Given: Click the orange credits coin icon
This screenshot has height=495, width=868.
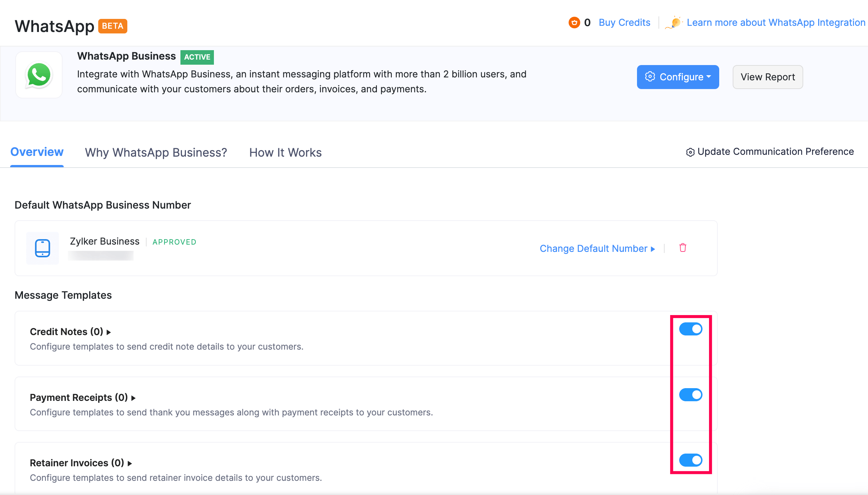Looking at the screenshot, I should [574, 23].
